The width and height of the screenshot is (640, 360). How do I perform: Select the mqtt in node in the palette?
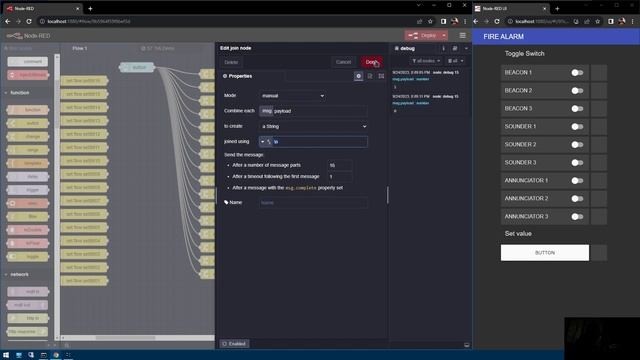[28, 291]
